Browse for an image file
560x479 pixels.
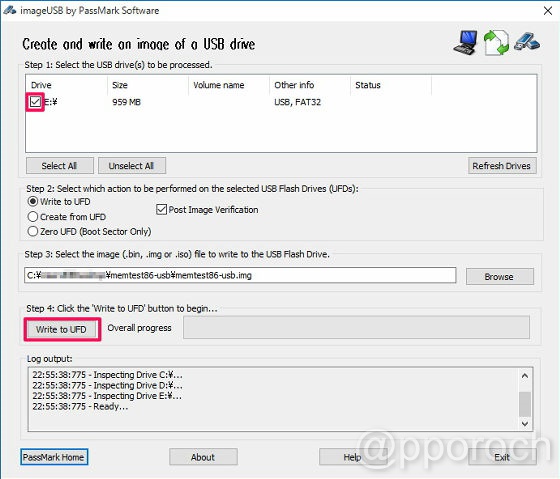point(500,276)
